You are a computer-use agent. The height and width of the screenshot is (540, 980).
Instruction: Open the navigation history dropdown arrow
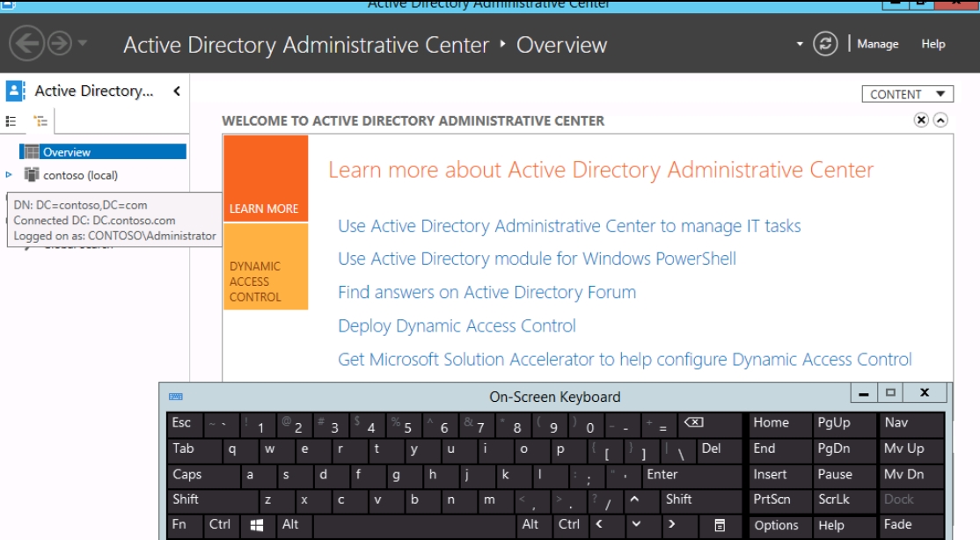pyautogui.click(x=83, y=43)
